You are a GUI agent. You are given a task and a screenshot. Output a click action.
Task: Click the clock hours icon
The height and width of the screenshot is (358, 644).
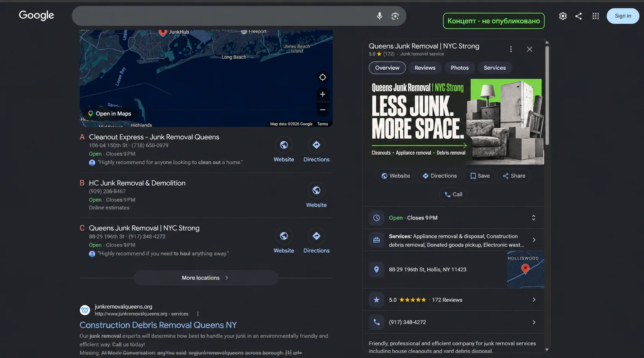pyautogui.click(x=377, y=218)
